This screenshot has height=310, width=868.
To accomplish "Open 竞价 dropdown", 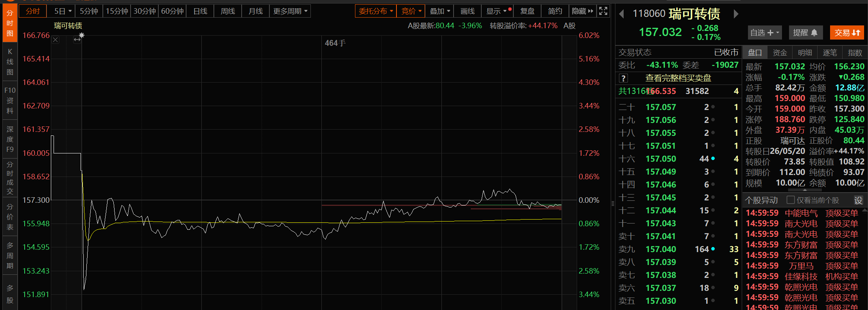I will point(411,11).
